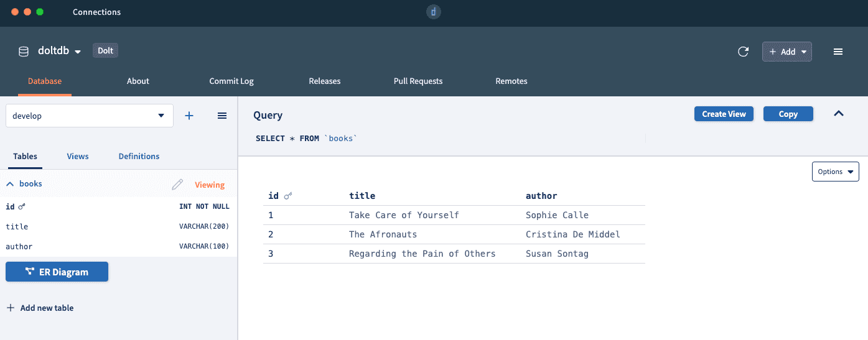This screenshot has width=868, height=340.
Task: Collapse the Query editor with the chevron
Action: pyautogui.click(x=839, y=113)
